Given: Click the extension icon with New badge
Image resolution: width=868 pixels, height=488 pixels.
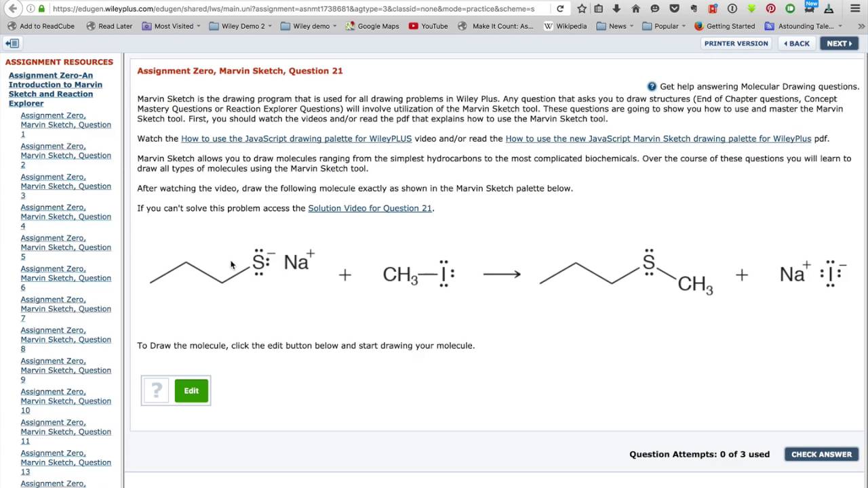Looking at the screenshot, I should [810, 8].
